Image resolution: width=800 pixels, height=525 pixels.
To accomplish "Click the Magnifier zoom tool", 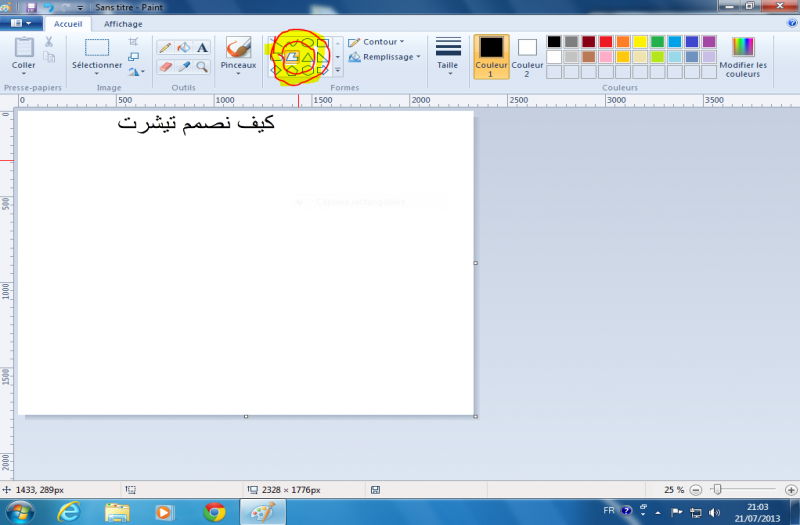I will pyautogui.click(x=202, y=67).
